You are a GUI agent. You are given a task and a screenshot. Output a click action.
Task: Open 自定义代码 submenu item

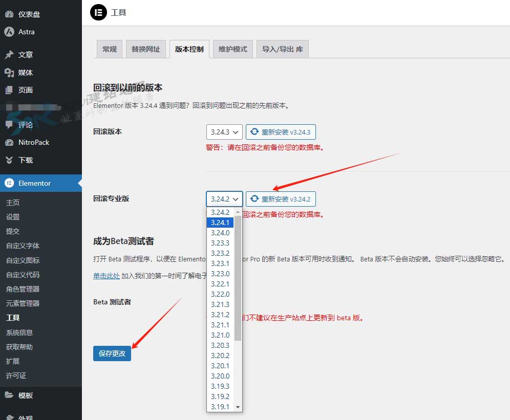[x=23, y=275]
